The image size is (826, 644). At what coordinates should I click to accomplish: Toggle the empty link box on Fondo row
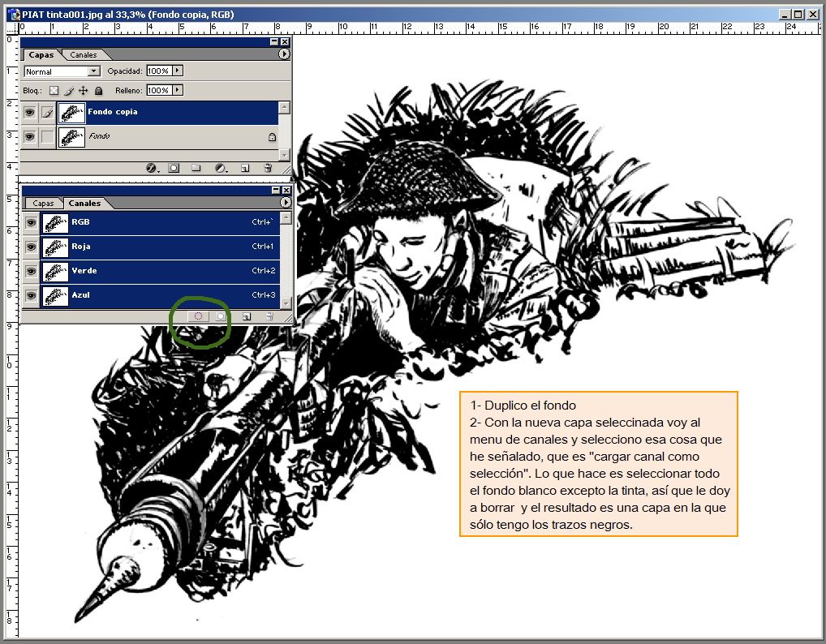point(47,137)
